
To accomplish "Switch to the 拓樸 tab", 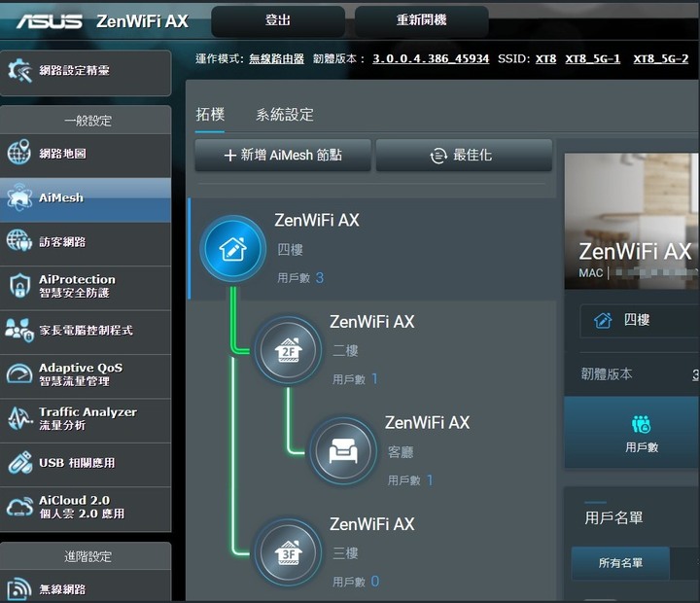I will pyautogui.click(x=210, y=115).
